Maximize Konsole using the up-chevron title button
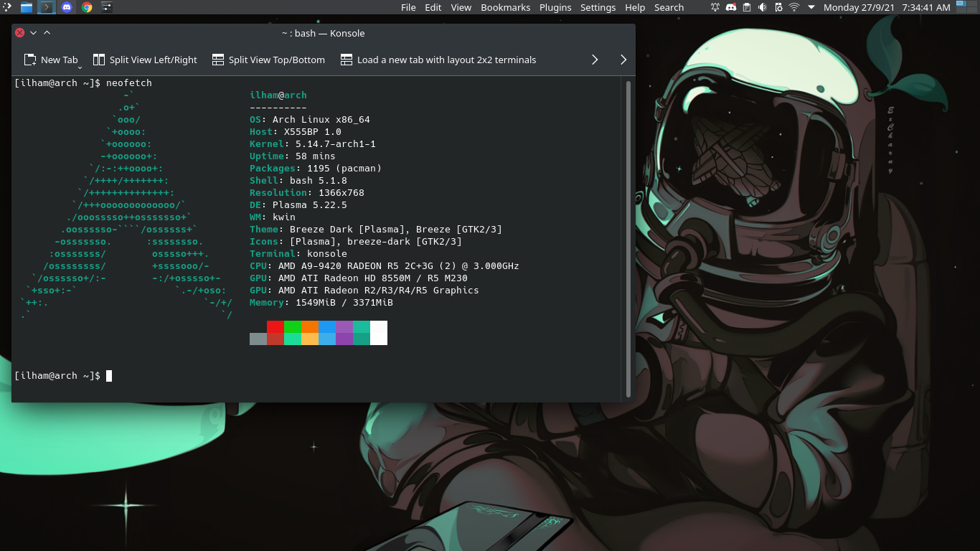Screen dimensions: 980x551 47,32
